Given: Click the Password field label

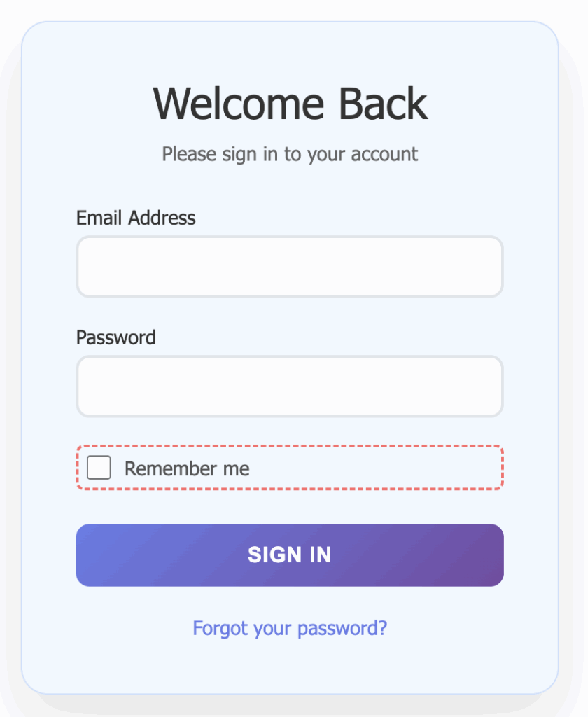Looking at the screenshot, I should coord(115,337).
